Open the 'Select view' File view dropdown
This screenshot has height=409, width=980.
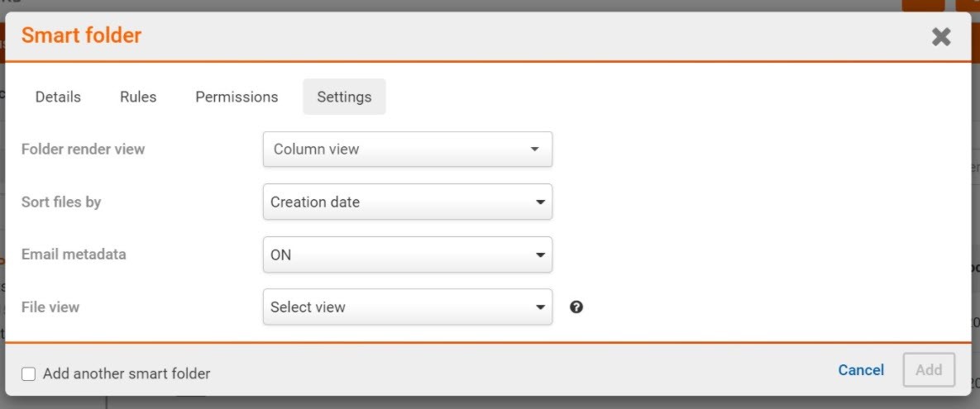pos(407,307)
